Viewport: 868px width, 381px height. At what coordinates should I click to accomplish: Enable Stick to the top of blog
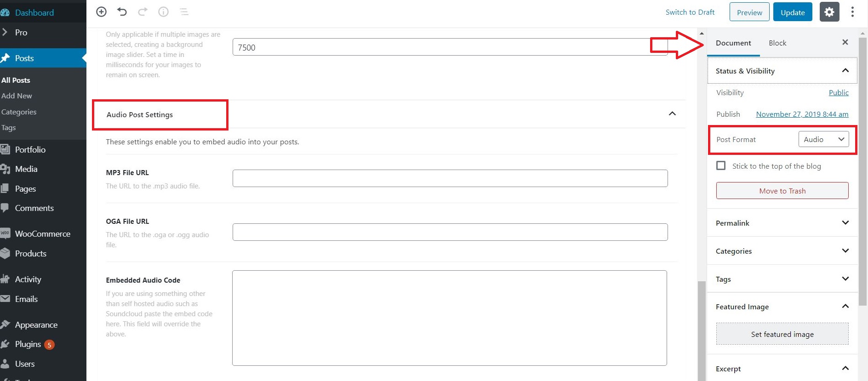(x=721, y=165)
